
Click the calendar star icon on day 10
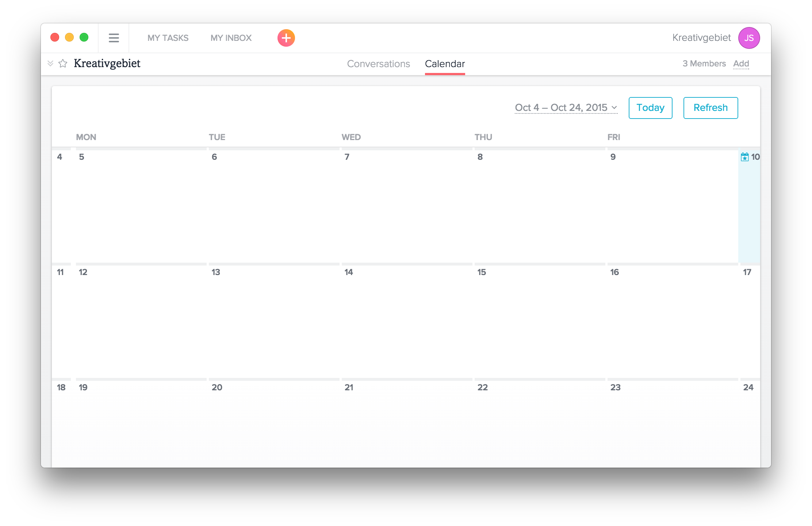pyautogui.click(x=744, y=157)
